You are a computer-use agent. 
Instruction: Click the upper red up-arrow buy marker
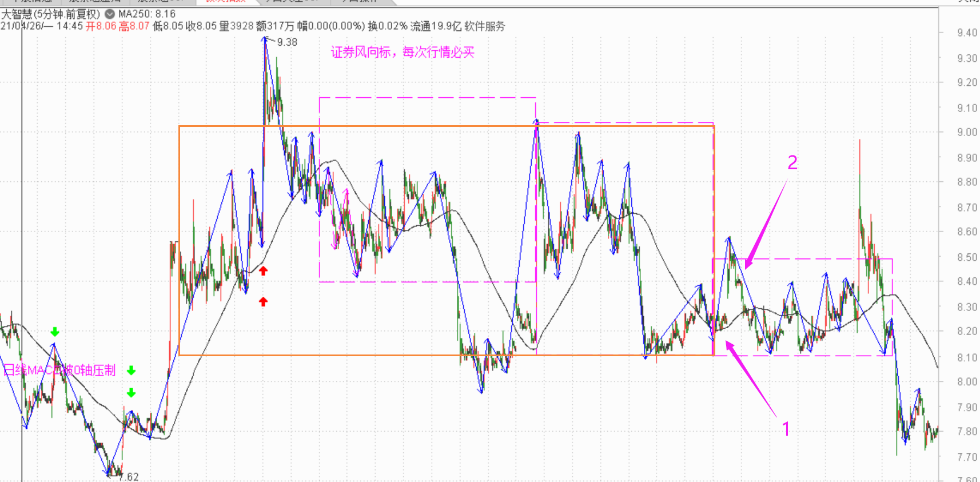point(263,271)
